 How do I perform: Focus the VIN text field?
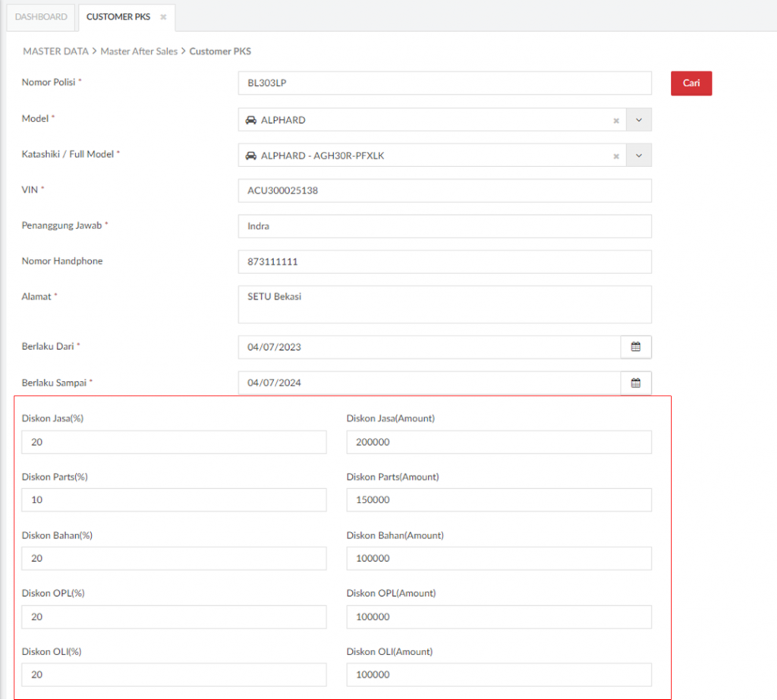(x=444, y=191)
